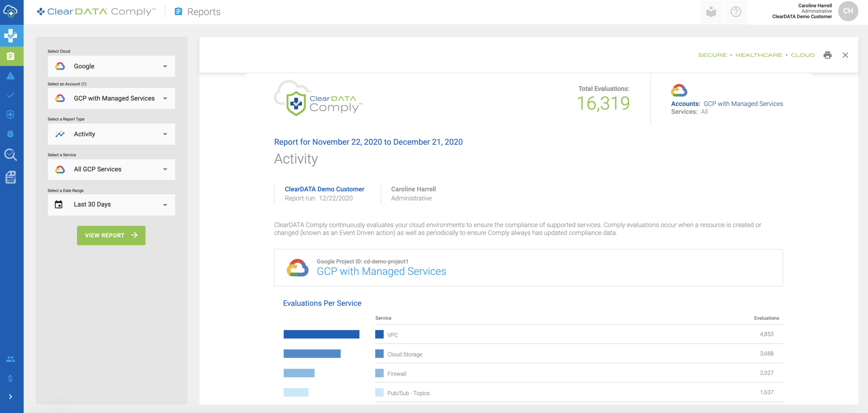Viewport: 868px width, 413px height.
Task: Click the 2,027 evaluations value
Action: coord(767,373)
